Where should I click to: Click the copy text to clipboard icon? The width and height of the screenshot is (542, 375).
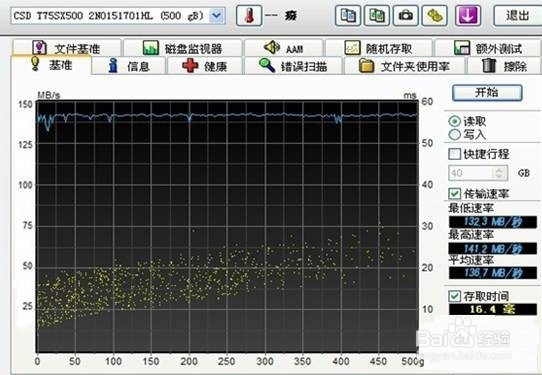tap(348, 15)
